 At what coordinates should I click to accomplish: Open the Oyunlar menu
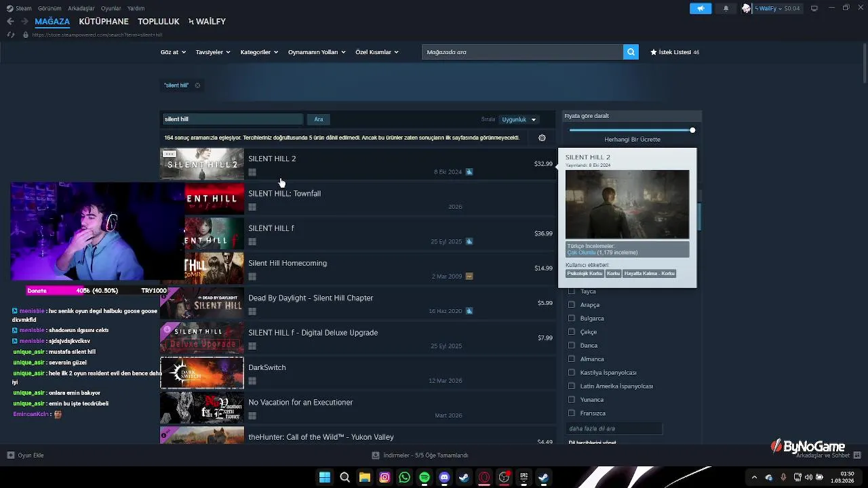pos(111,8)
